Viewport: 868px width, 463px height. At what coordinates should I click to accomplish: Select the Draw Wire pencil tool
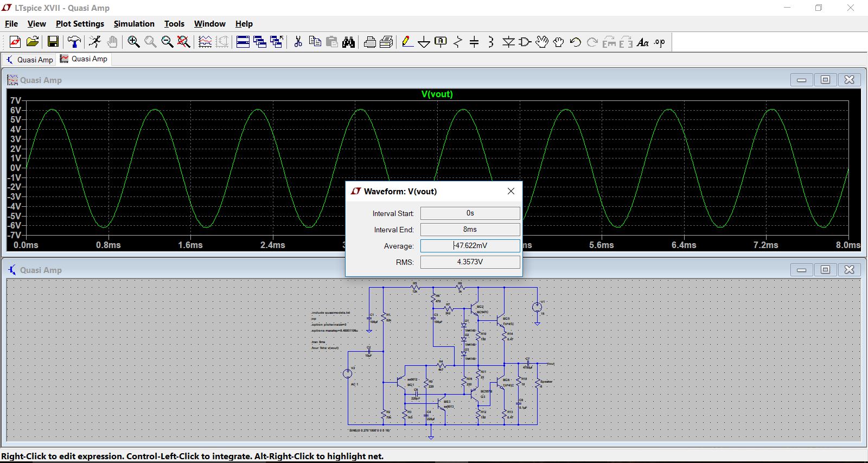click(407, 42)
